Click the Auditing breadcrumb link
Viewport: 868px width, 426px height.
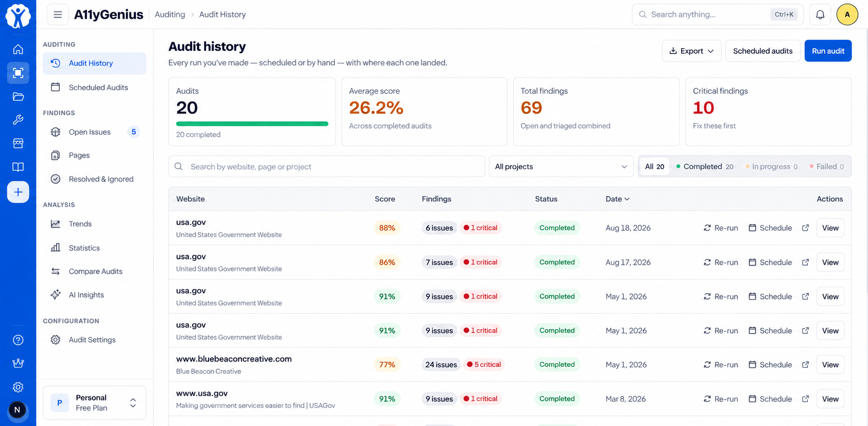tap(170, 15)
